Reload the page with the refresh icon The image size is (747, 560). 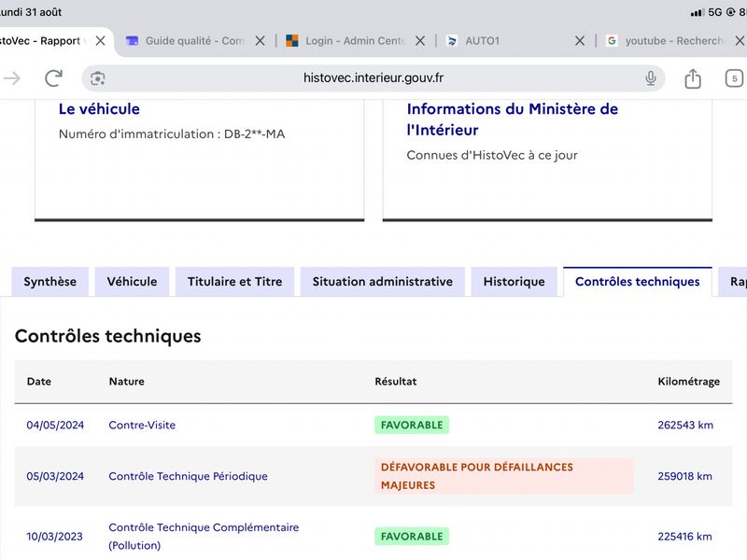(x=54, y=78)
